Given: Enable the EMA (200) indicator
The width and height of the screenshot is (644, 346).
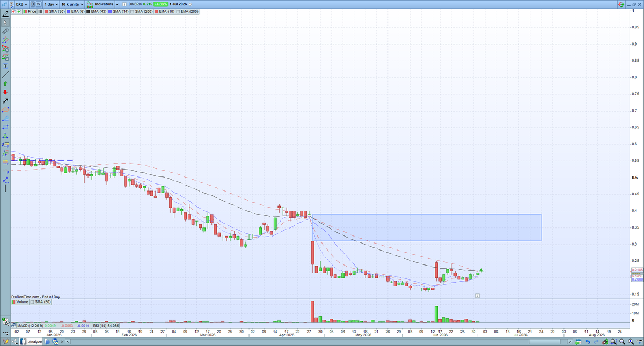Looking at the screenshot, I should (187, 11).
